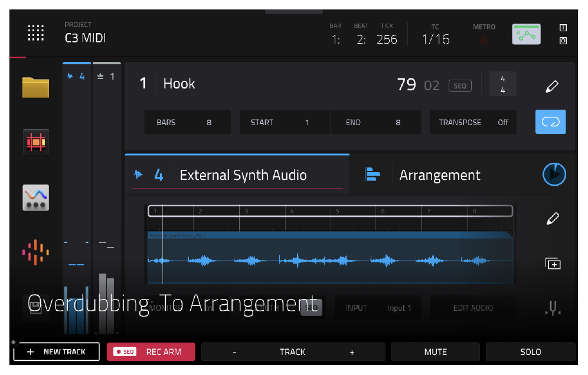
Task: Toggle the metronome icon under METRO
Action: point(484,40)
